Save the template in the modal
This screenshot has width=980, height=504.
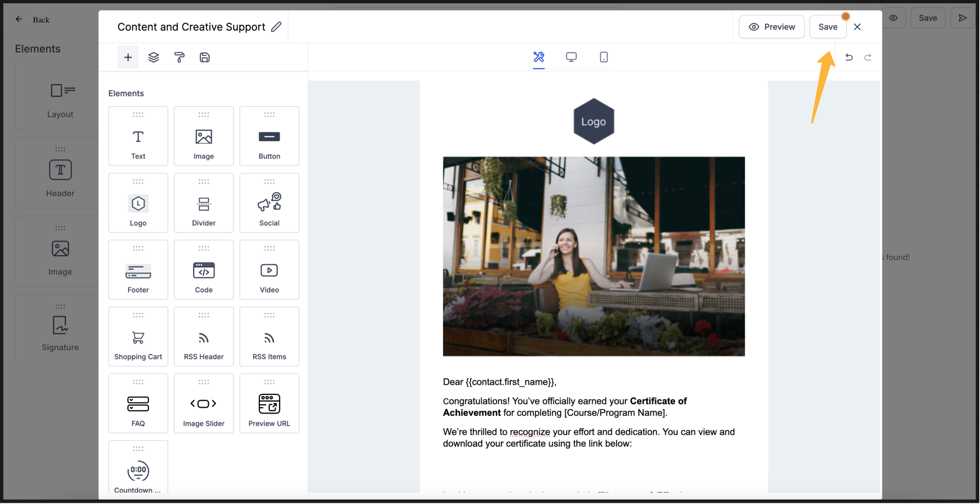827,27
